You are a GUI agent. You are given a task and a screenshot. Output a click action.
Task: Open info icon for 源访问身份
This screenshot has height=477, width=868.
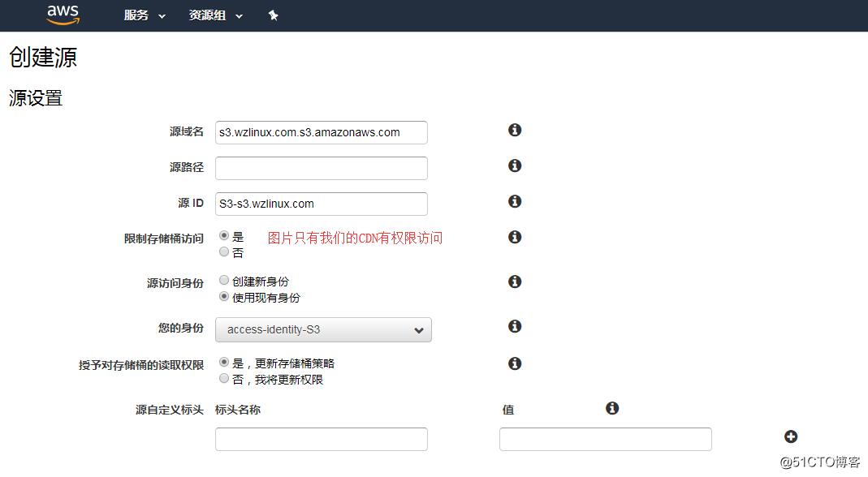(515, 281)
